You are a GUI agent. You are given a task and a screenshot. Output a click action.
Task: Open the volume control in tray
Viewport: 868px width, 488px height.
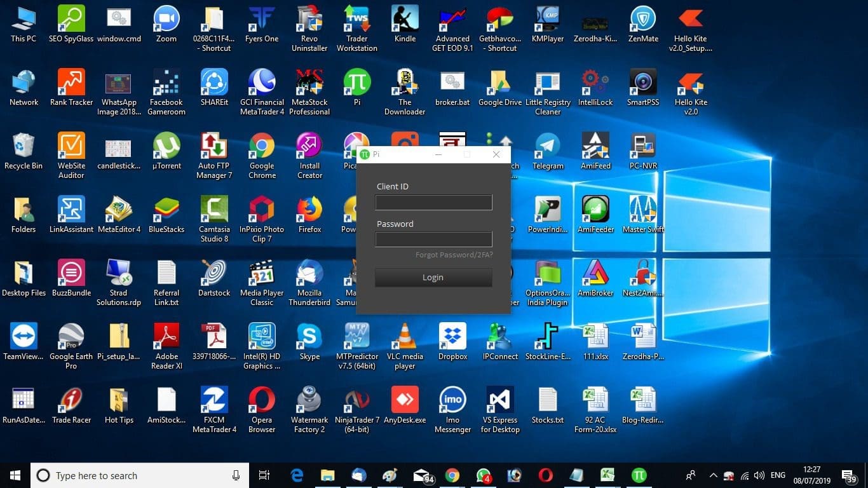coord(759,475)
